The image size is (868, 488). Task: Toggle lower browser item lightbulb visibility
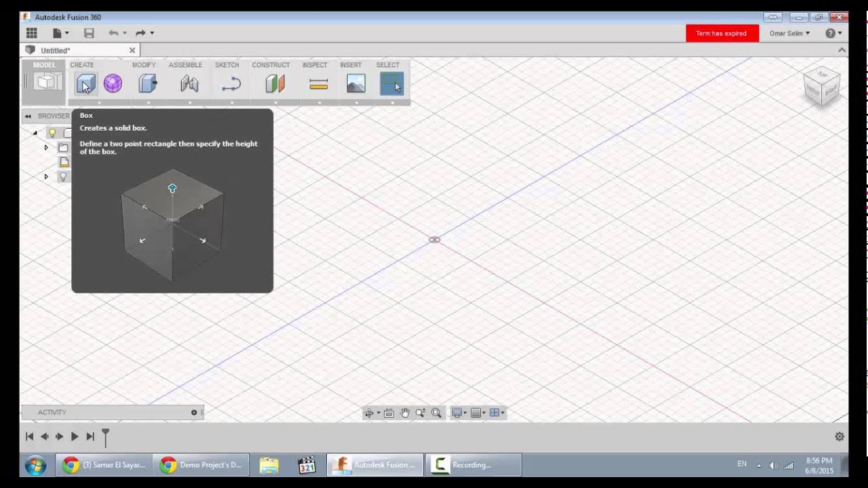63,176
